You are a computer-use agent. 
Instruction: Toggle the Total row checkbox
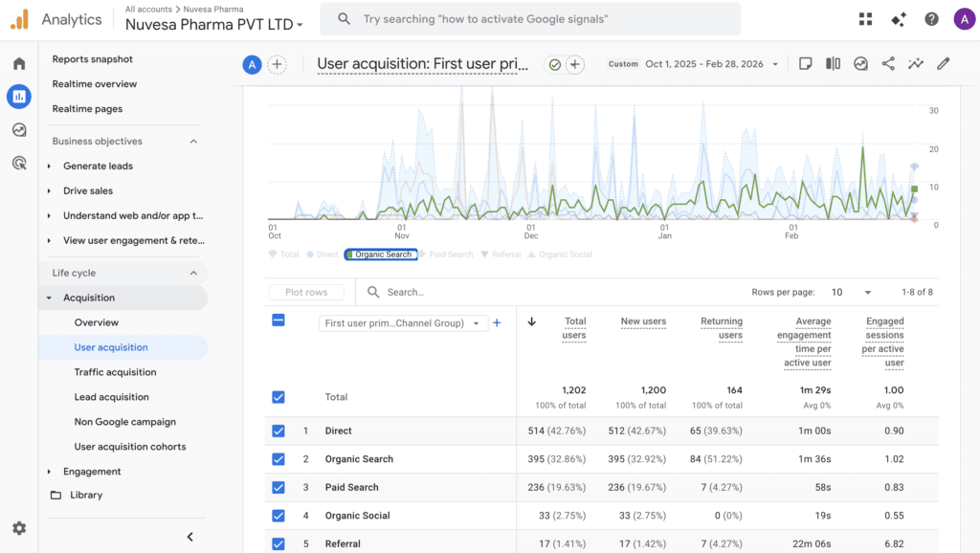coord(278,397)
